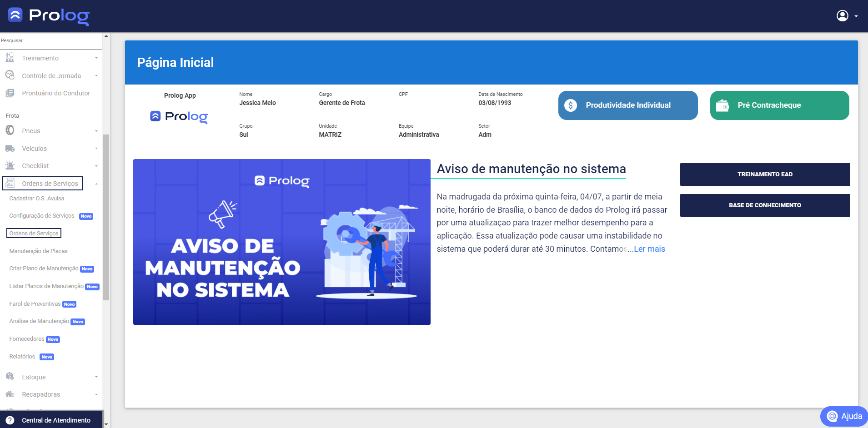
Task: Open Prontuário do Condutor menu item
Action: point(56,93)
